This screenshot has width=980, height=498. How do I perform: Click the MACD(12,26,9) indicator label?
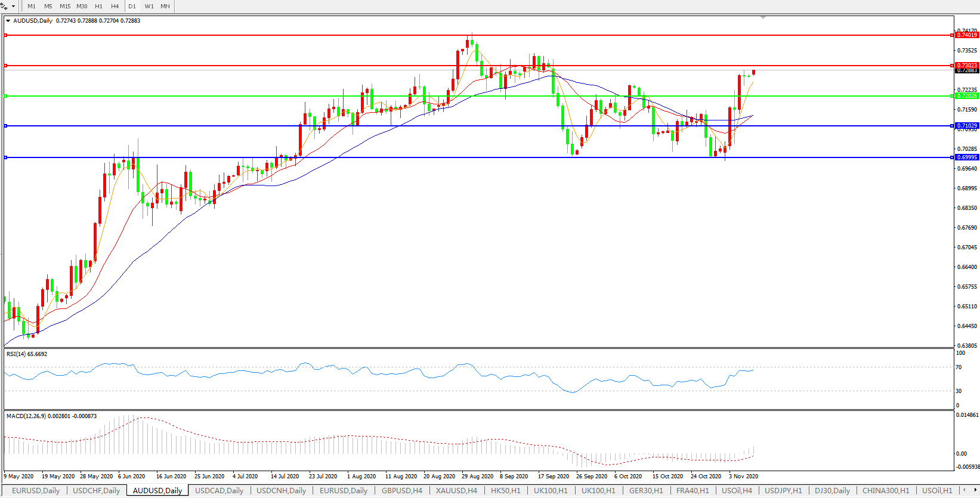pyautogui.click(x=51, y=416)
